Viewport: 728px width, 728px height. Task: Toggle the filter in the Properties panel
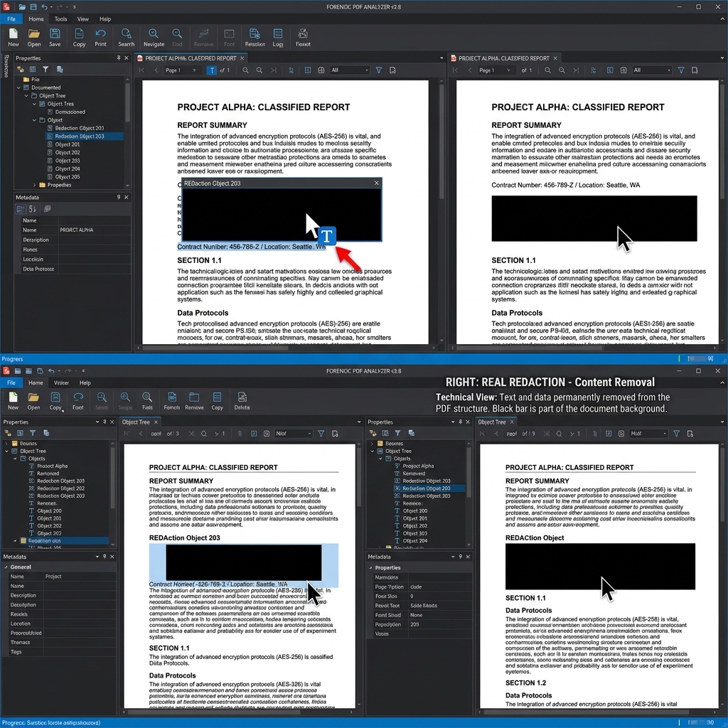tap(46, 68)
